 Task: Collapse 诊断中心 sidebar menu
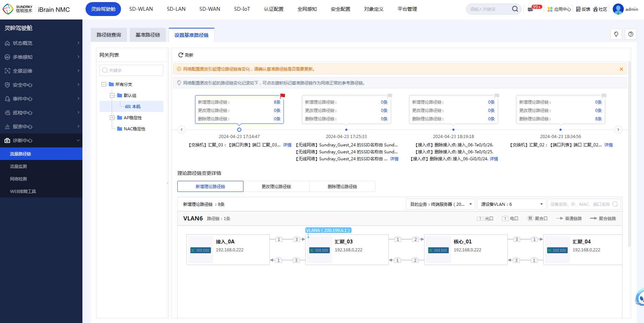41,140
